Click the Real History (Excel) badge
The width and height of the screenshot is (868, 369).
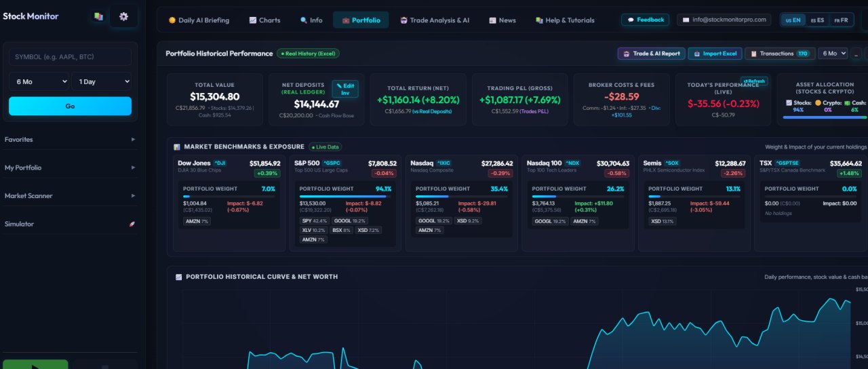click(308, 53)
